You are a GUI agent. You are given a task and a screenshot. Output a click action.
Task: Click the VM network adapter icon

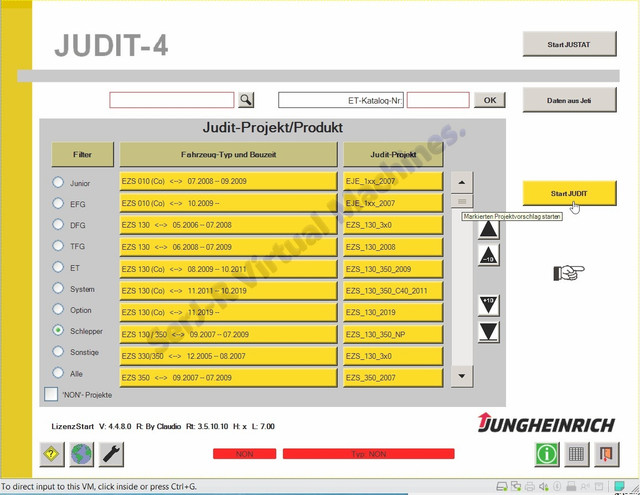coord(516,486)
